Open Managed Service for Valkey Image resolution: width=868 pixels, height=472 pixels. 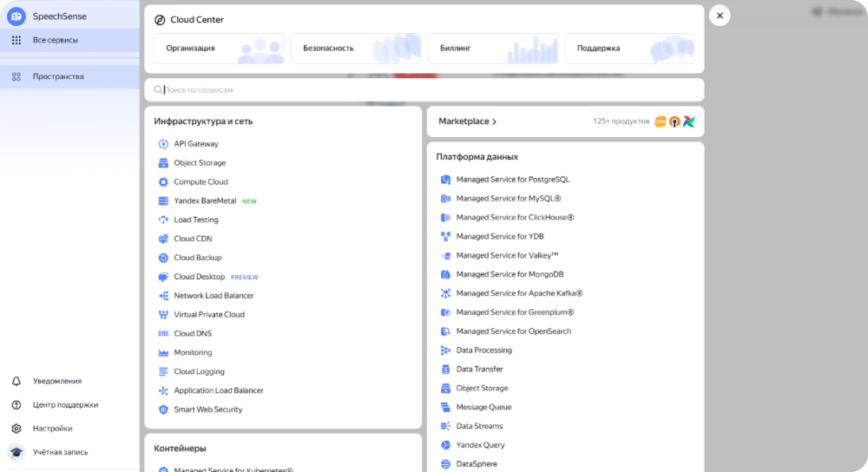(x=507, y=255)
